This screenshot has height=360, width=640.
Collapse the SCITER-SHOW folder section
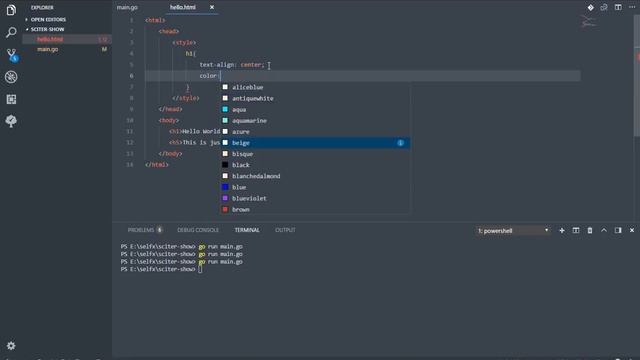click(47, 29)
